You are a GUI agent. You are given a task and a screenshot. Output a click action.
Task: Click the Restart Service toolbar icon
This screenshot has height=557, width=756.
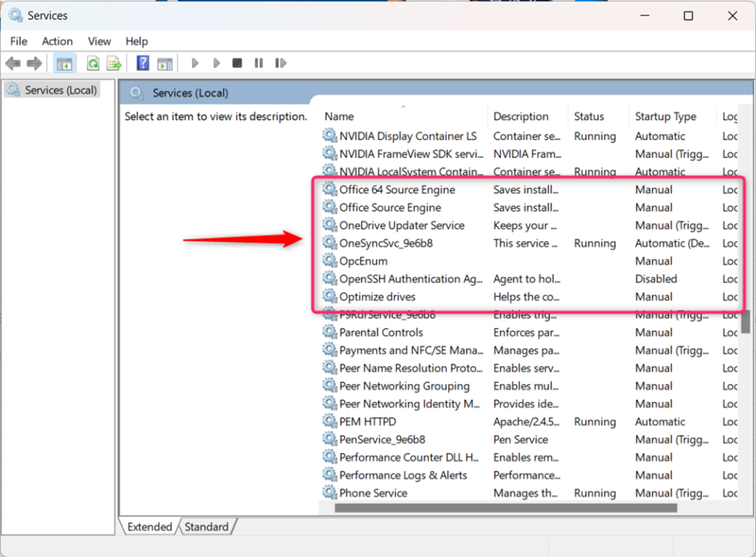(x=281, y=64)
